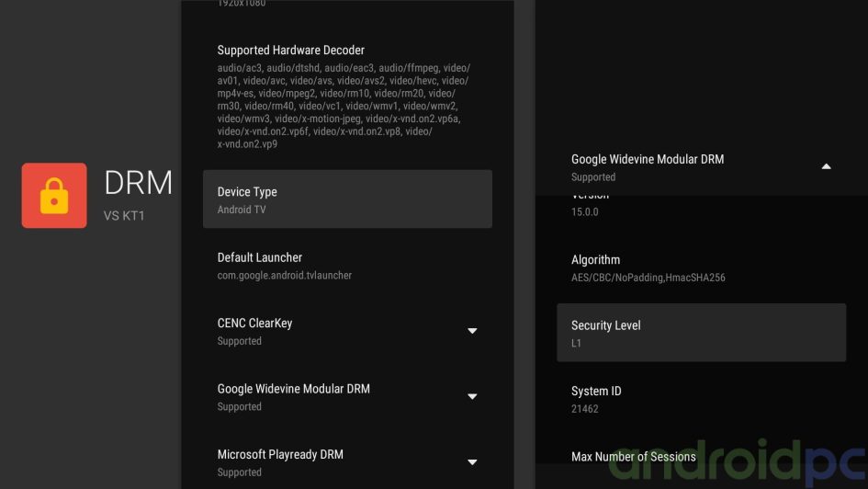Select the Default Launcher entry
The height and width of the screenshot is (489, 868).
[x=347, y=266]
